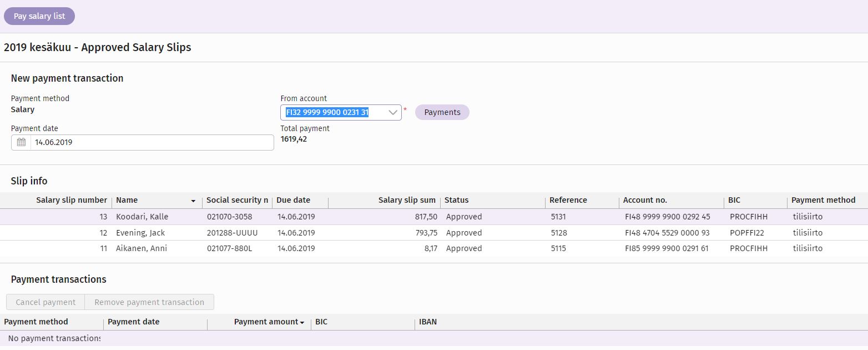The image size is (868, 350).
Task: Select the Salary slip number column header
Action: [x=72, y=200]
